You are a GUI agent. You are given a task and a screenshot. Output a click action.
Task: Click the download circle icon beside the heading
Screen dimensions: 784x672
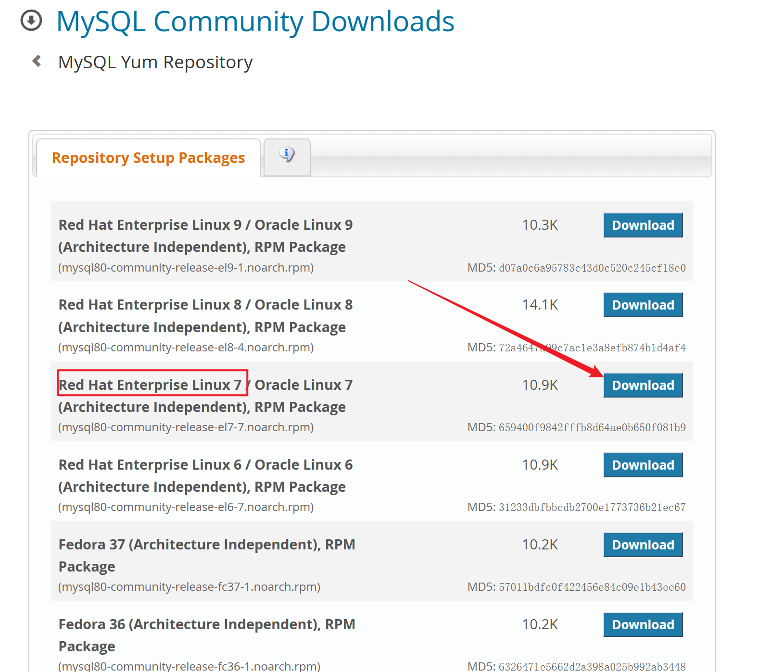(x=31, y=21)
